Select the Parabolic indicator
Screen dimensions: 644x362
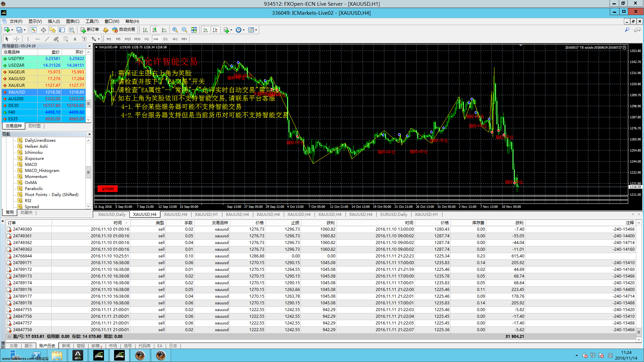click(x=34, y=189)
